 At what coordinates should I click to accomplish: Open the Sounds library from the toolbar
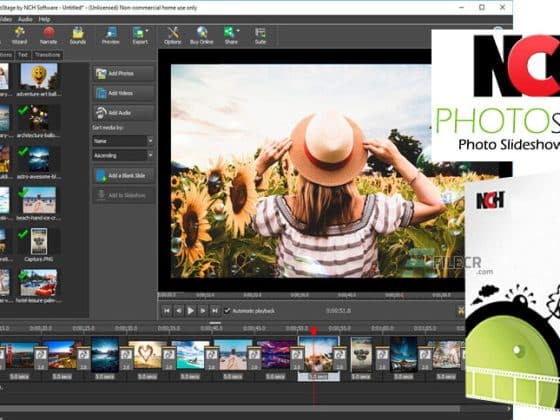[x=78, y=35]
